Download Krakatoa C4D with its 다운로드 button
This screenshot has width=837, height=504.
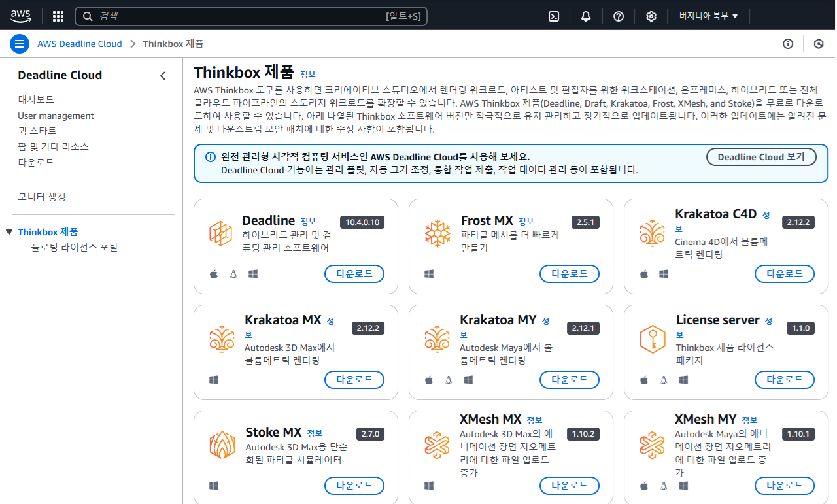[x=785, y=274]
